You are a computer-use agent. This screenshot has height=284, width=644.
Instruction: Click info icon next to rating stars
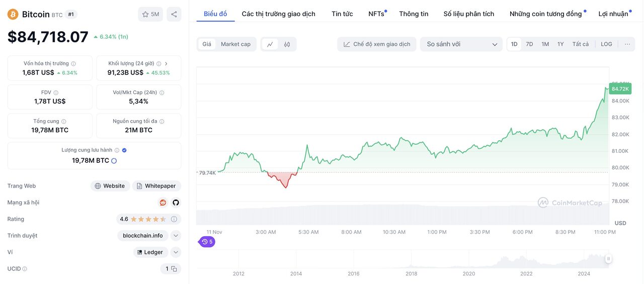174,219
